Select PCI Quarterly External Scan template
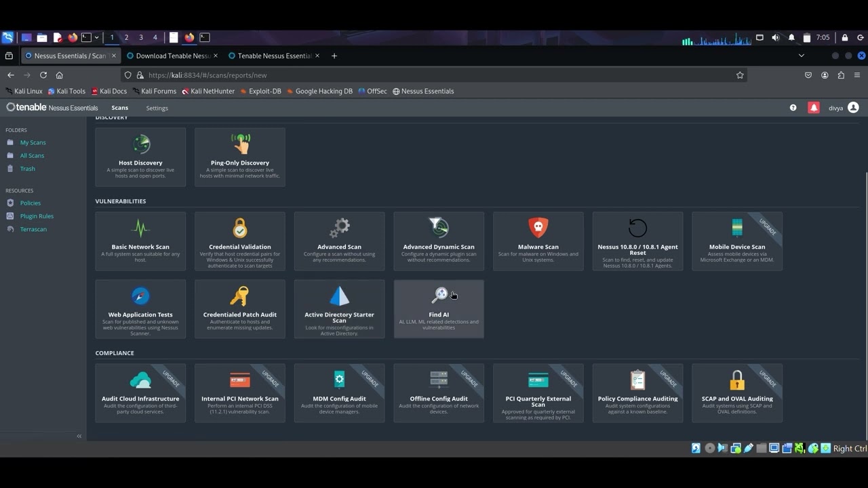This screenshot has width=868, height=488. coord(538,393)
